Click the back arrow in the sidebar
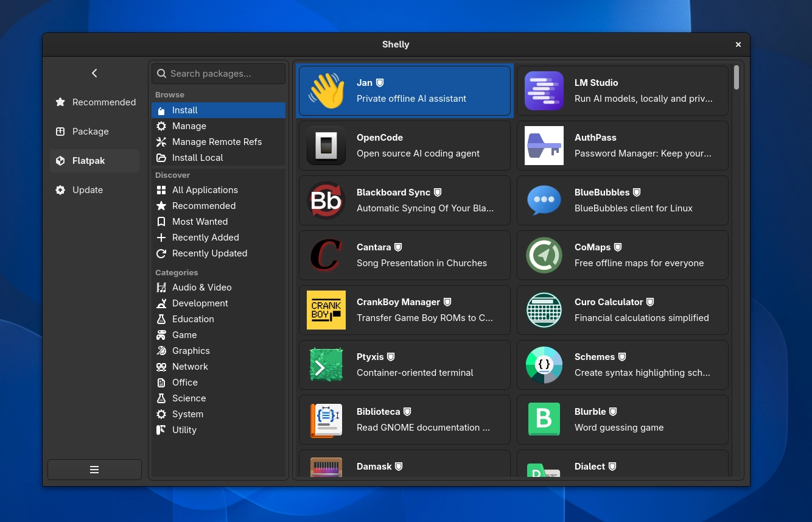This screenshot has width=812, height=522. pyautogui.click(x=94, y=73)
